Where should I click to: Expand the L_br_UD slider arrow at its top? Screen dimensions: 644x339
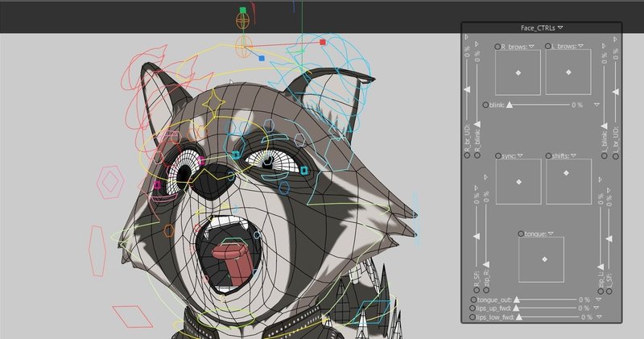click(615, 39)
